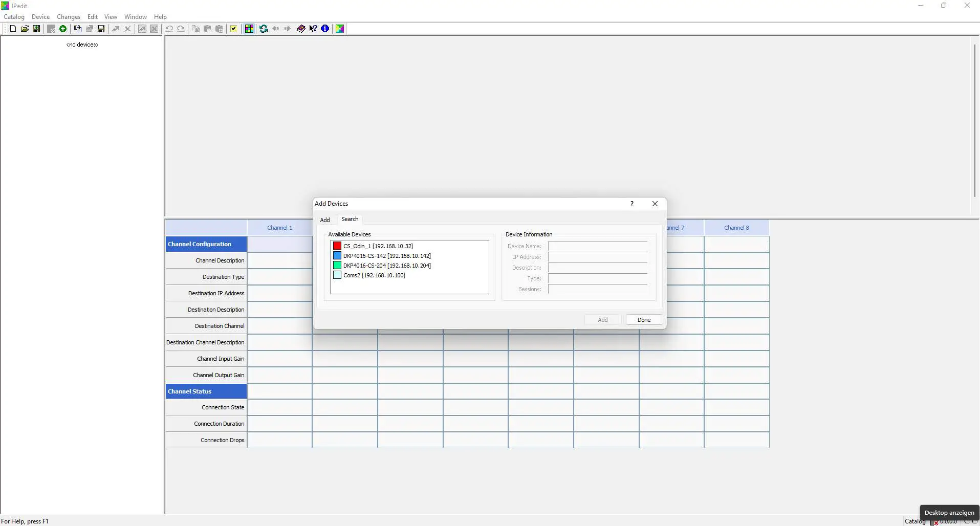The height and width of the screenshot is (526, 980).
Task: Click the blue info About icon
Action: (325, 29)
